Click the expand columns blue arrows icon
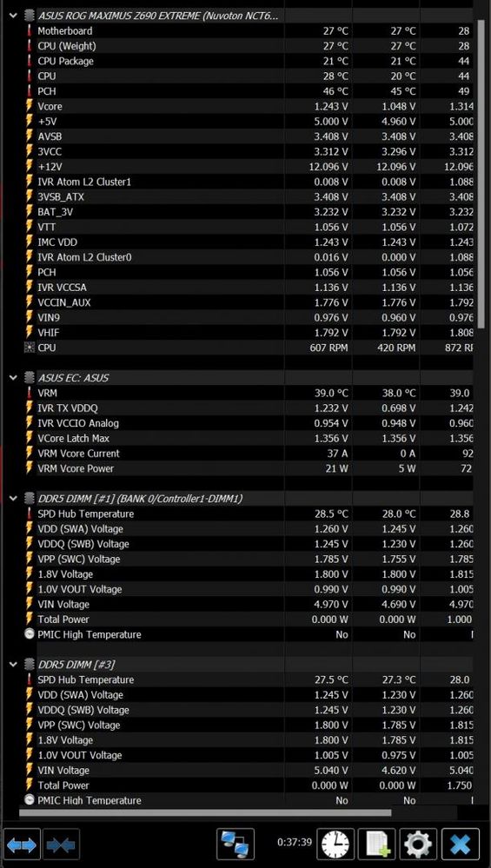The width and height of the screenshot is (491, 868). pyautogui.click(x=22, y=845)
